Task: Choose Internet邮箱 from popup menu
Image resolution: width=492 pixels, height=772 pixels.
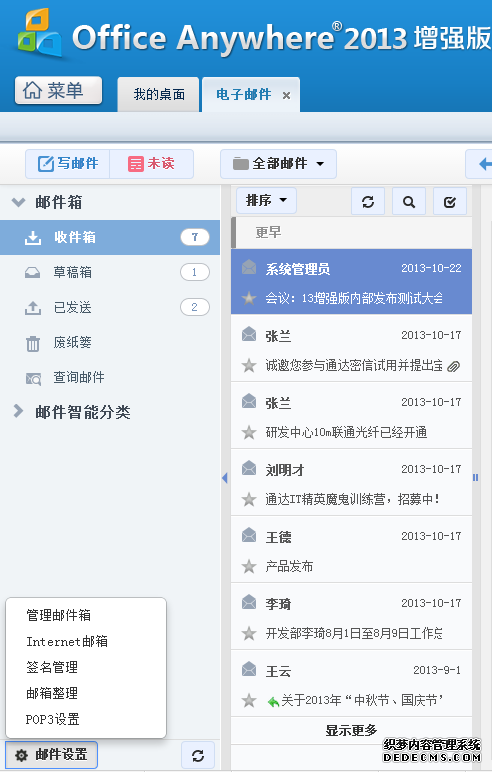Action: click(x=67, y=641)
